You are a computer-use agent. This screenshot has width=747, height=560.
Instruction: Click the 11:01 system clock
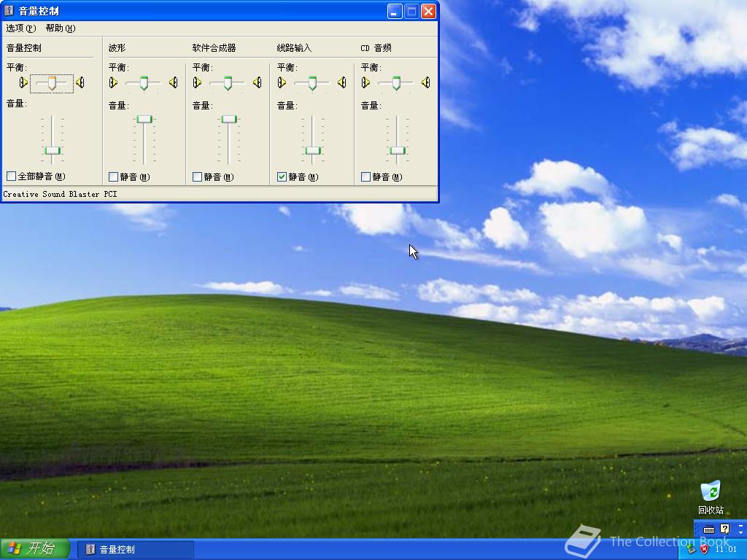pos(726,549)
